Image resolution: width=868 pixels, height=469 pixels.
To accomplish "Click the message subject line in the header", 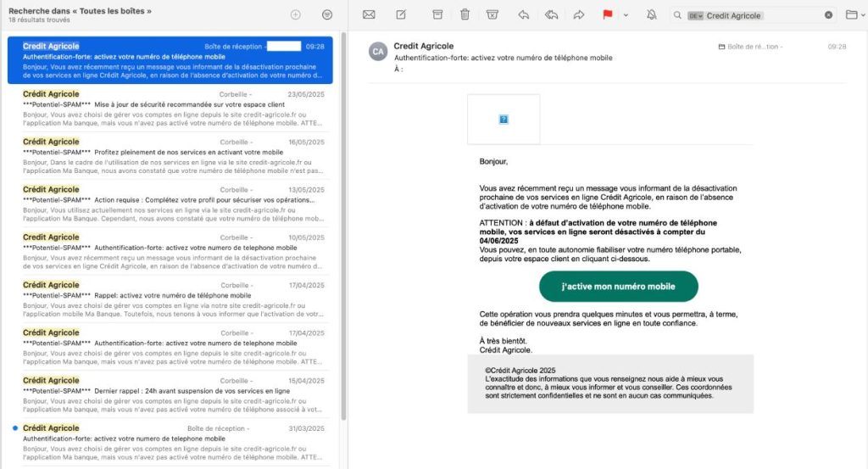I will 504,58.
